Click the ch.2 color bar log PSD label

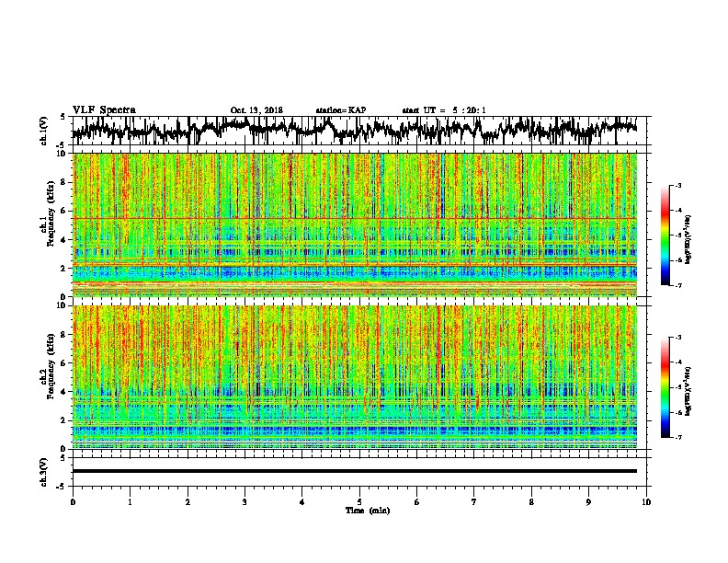(x=688, y=391)
